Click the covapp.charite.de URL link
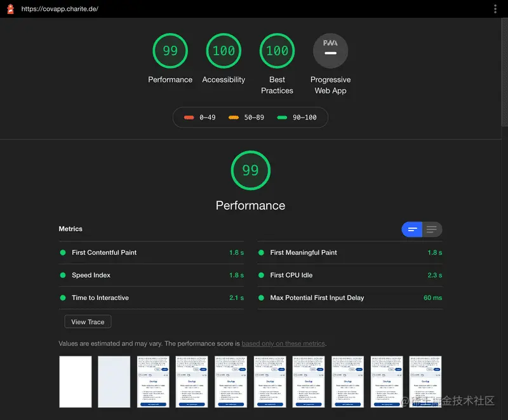The height and width of the screenshot is (420, 508). (x=60, y=9)
